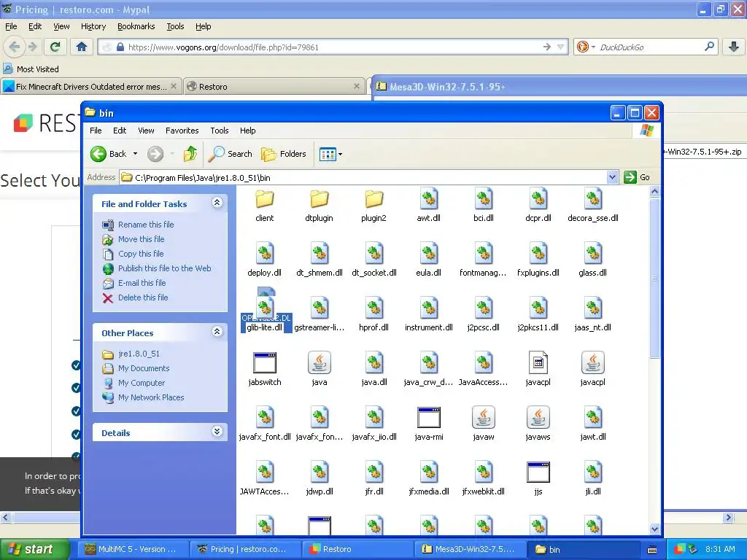Open the Bookmarks menu in Mypal

[x=136, y=26]
